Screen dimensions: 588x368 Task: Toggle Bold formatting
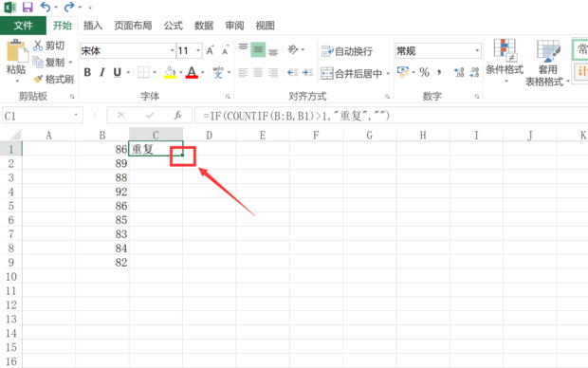(87, 72)
